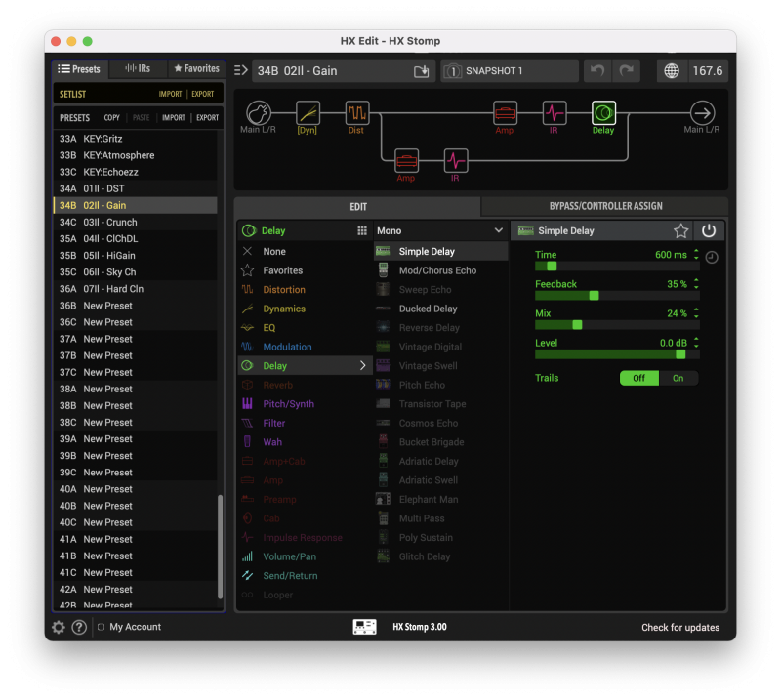Screen dimensions: 781x700
Task: Expand the Delay category chevron
Action: (362, 366)
